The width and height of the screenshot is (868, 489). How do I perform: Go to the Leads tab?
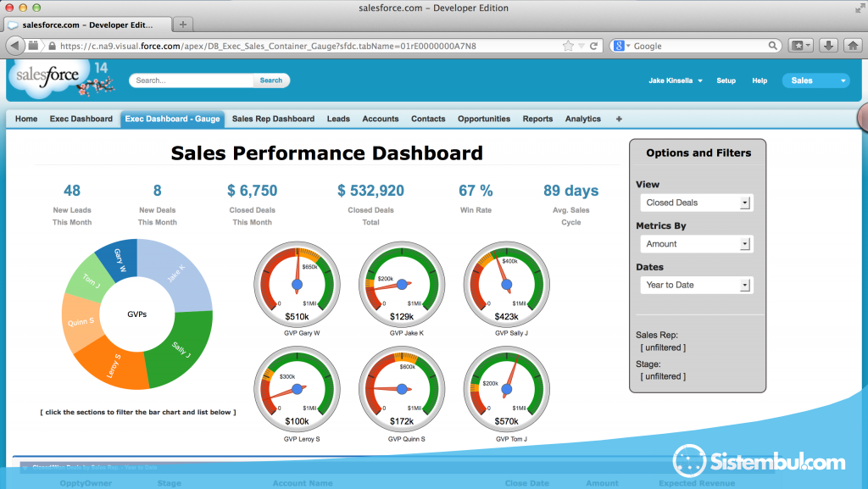tap(338, 119)
